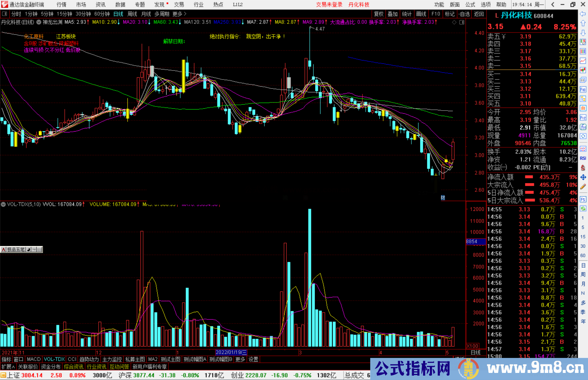The width and height of the screenshot is (588, 380).
Task: Open the F10 company info sidebar icon
Action: click(583, 89)
